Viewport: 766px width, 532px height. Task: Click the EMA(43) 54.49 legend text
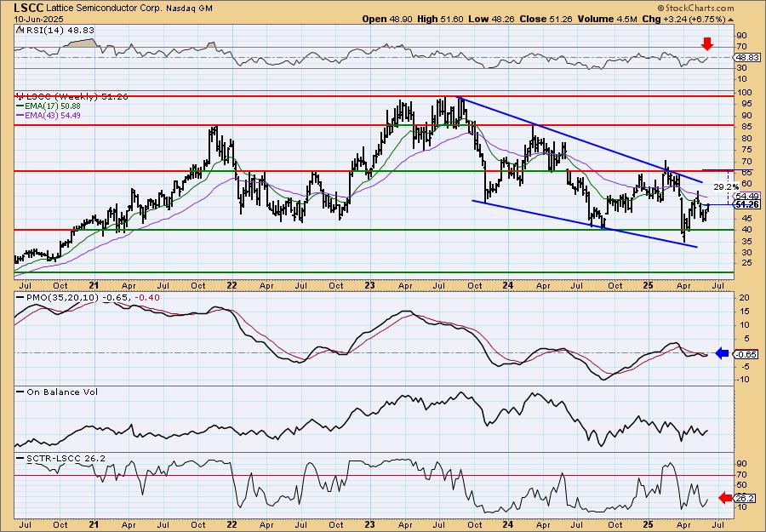[52, 116]
